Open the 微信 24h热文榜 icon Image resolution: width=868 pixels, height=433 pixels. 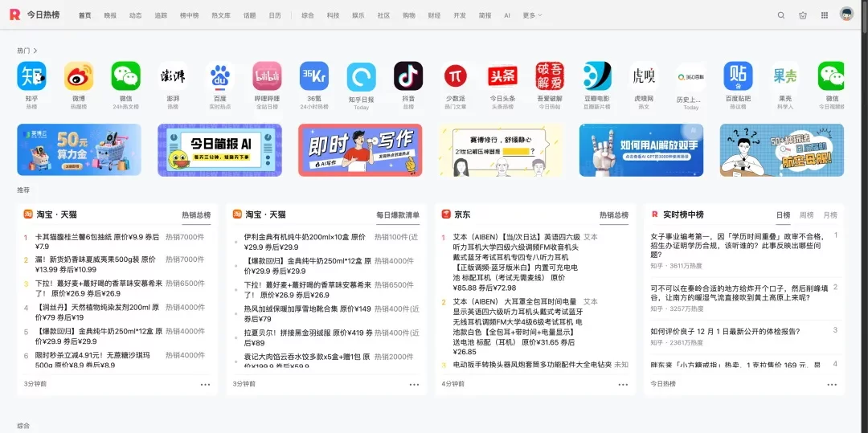(125, 76)
